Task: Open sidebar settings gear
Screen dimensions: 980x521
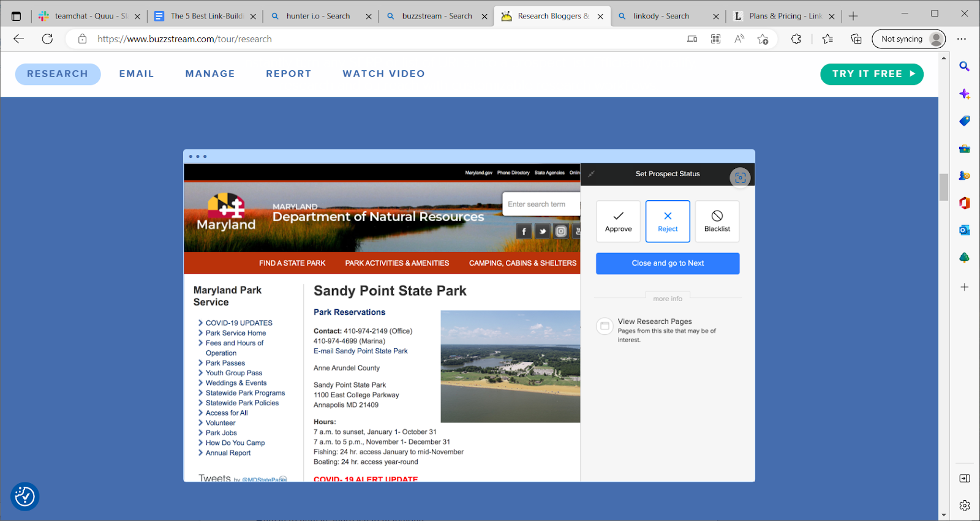Action: point(964,506)
